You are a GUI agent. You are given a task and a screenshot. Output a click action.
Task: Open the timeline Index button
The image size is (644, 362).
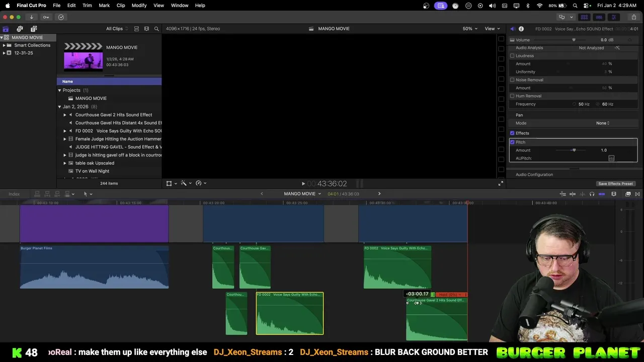14,194
